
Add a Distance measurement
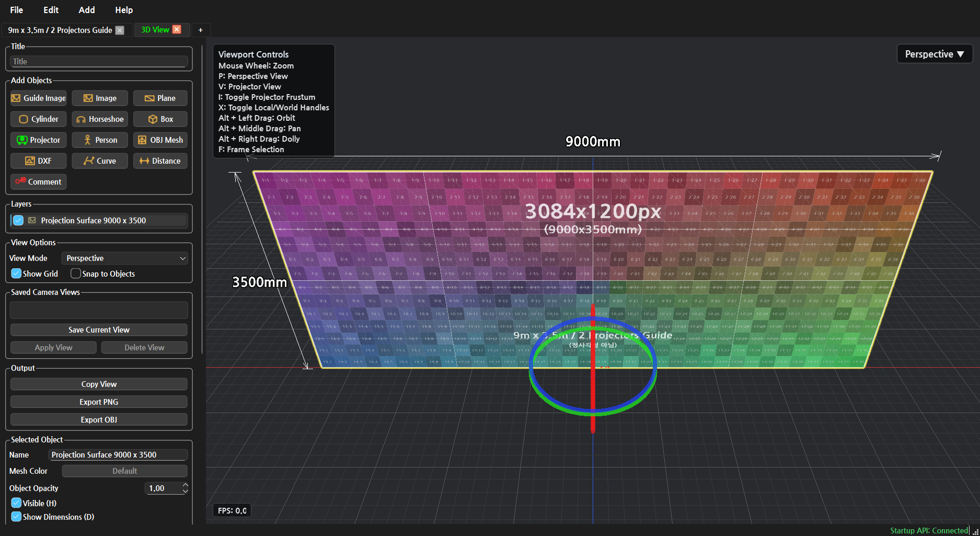point(160,161)
